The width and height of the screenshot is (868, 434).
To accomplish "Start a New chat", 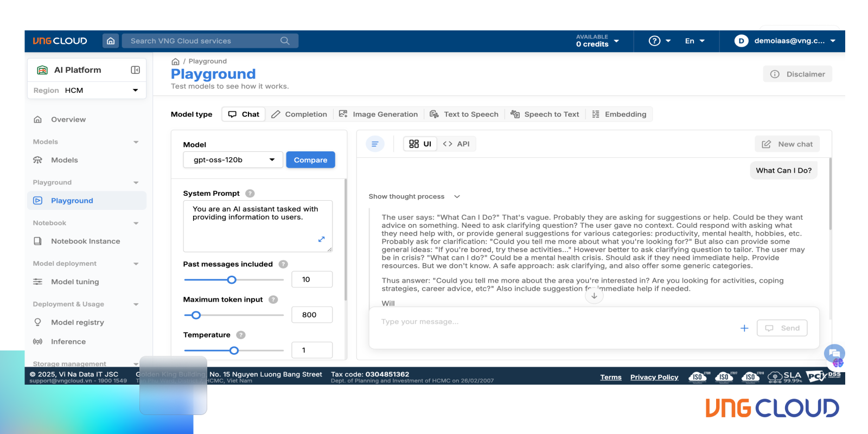I will click(787, 144).
